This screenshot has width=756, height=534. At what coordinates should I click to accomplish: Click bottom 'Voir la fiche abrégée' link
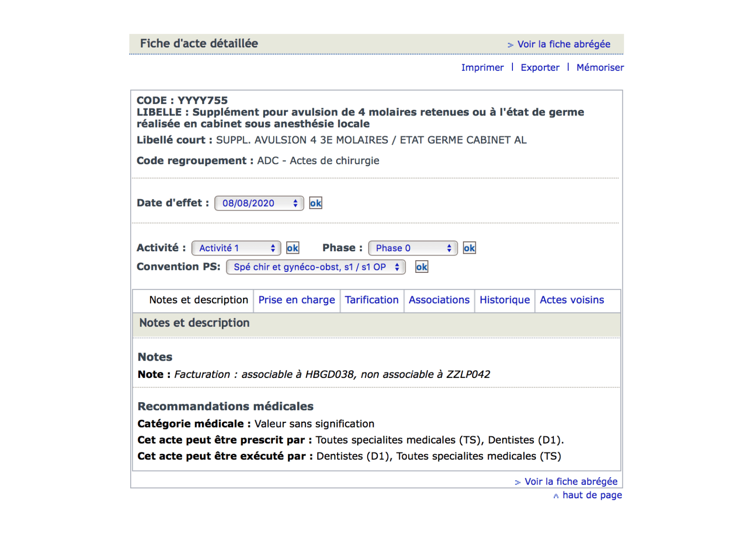[570, 482]
